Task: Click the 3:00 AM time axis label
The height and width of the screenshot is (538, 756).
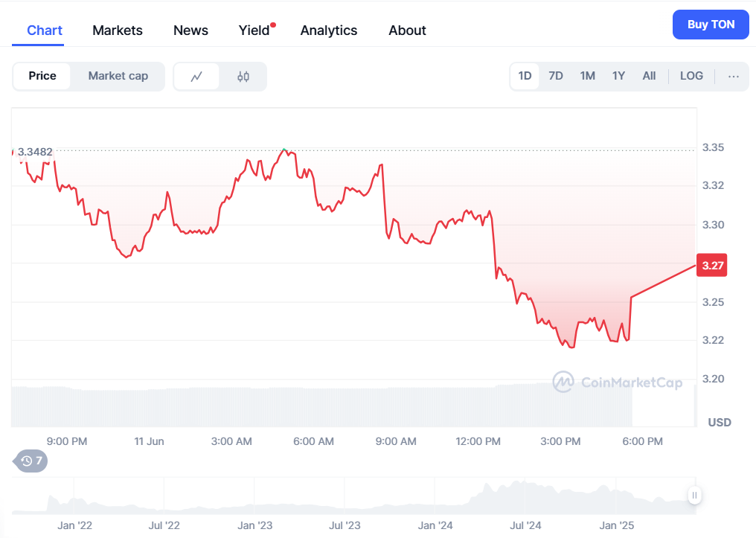Action: [231, 441]
